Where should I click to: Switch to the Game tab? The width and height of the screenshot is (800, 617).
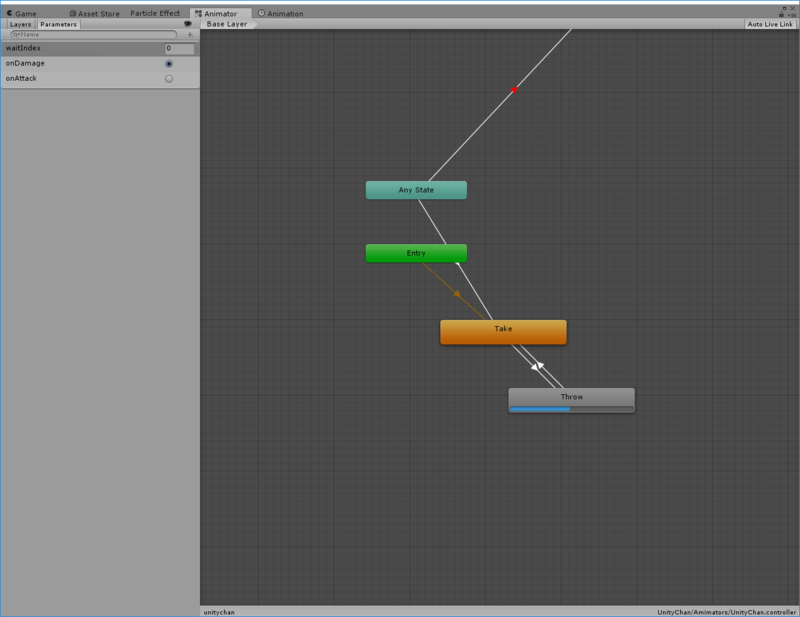pyautogui.click(x=21, y=13)
